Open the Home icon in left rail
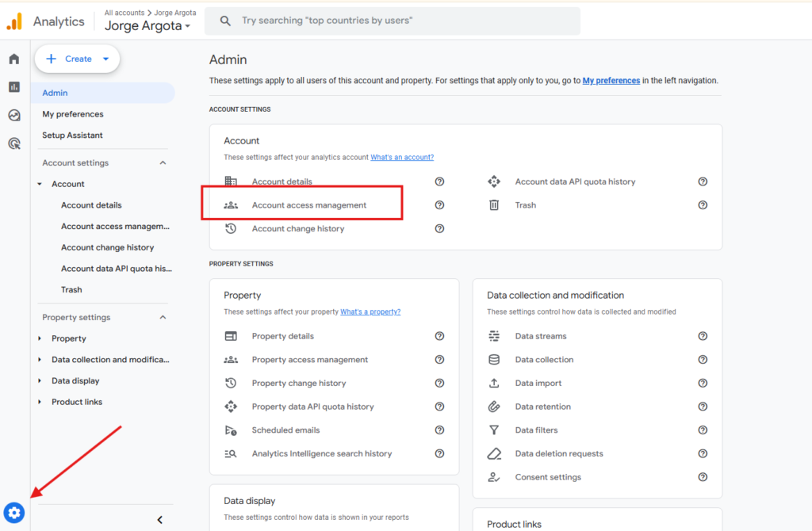The height and width of the screenshot is (531, 812). pyautogui.click(x=14, y=59)
